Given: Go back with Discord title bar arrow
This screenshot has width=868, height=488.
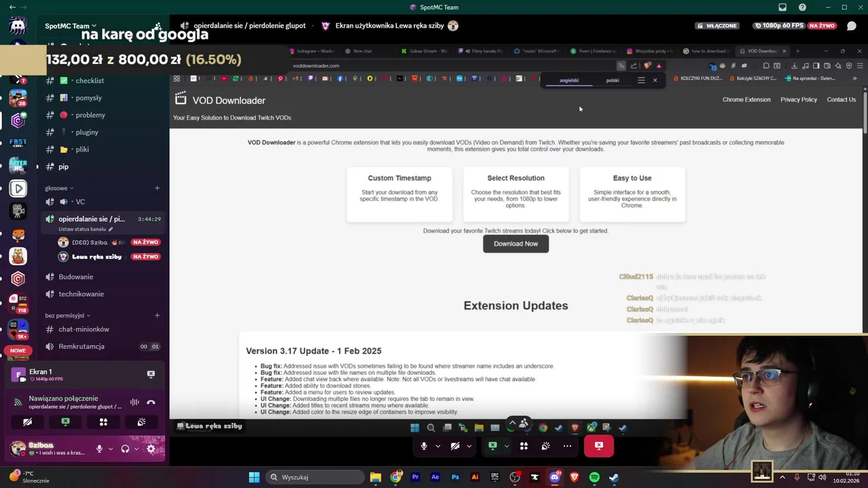Looking at the screenshot, I should tap(12, 7).
